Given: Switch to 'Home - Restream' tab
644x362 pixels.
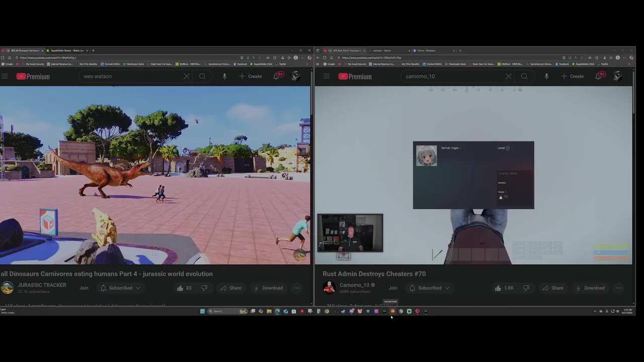Looking at the screenshot, I should pyautogui.click(x=434, y=50).
